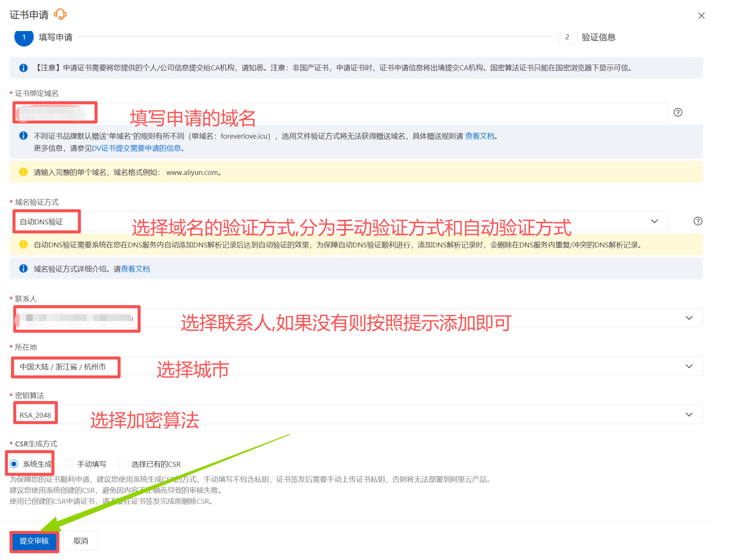
Task: Click the 证书绑定域名 input field
Action: [338, 112]
